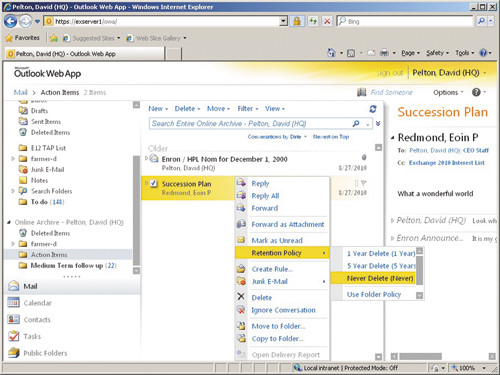
Task: Click the Help question mark icon near Options
Action: click(476, 92)
